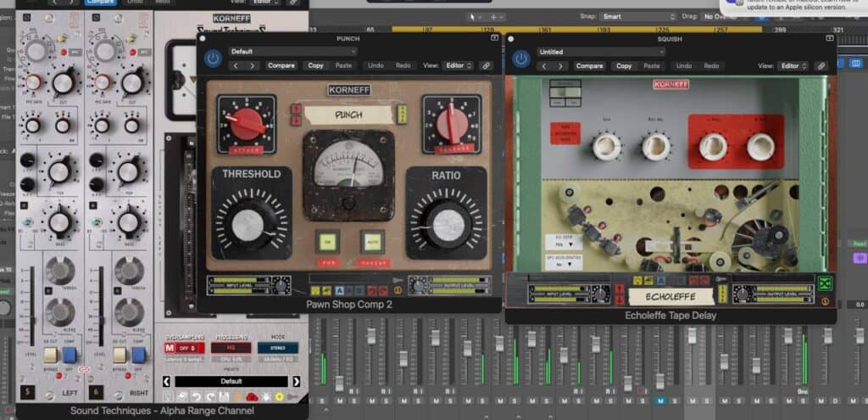Open the Snap Smart dropdown in toolbar
Viewport: 868px width, 420px height.
click(x=637, y=17)
